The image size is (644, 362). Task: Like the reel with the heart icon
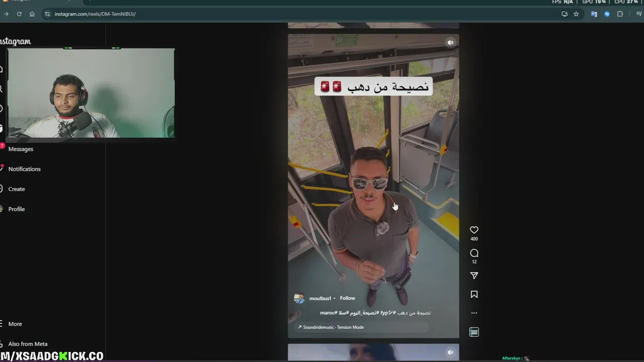coord(474,230)
